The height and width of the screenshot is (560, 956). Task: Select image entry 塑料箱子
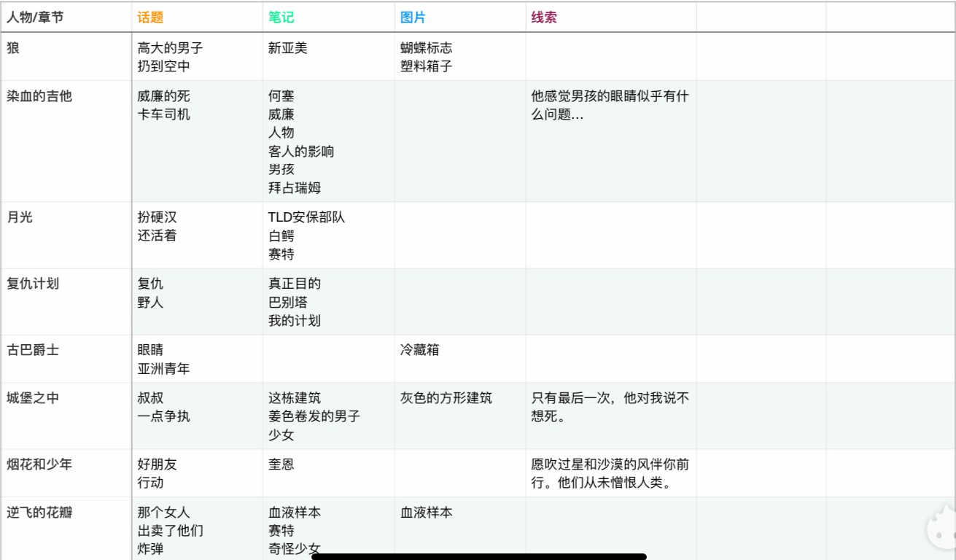[x=426, y=66]
